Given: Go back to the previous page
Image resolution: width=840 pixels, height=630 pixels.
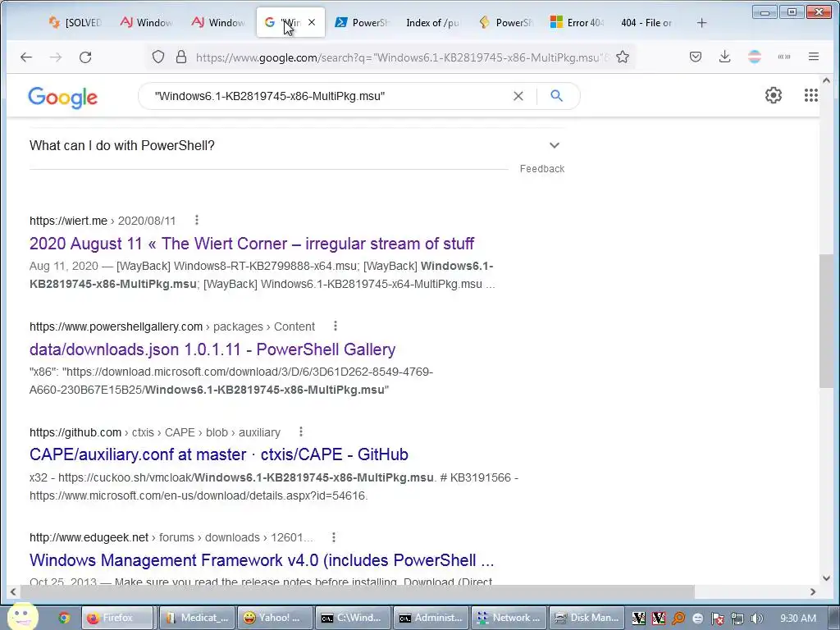Looking at the screenshot, I should coord(25,57).
